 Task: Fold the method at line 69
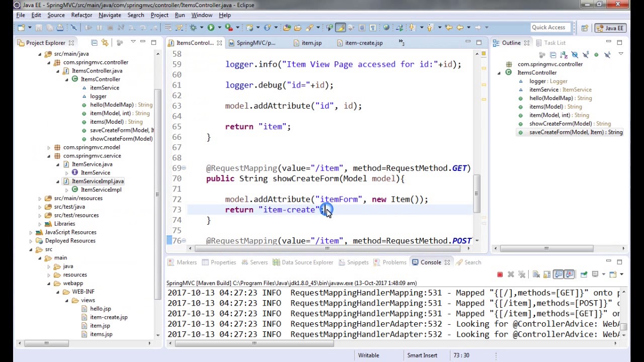point(184,168)
